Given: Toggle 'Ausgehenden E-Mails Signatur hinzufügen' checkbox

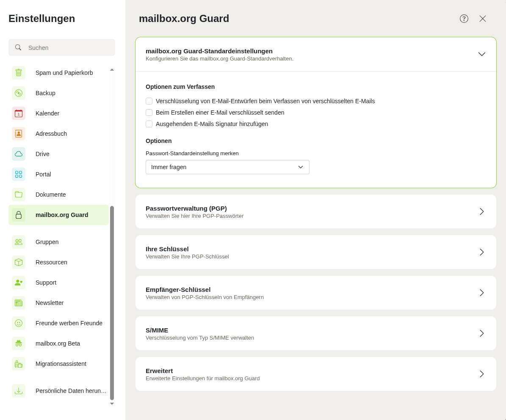Looking at the screenshot, I should (149, 124).
